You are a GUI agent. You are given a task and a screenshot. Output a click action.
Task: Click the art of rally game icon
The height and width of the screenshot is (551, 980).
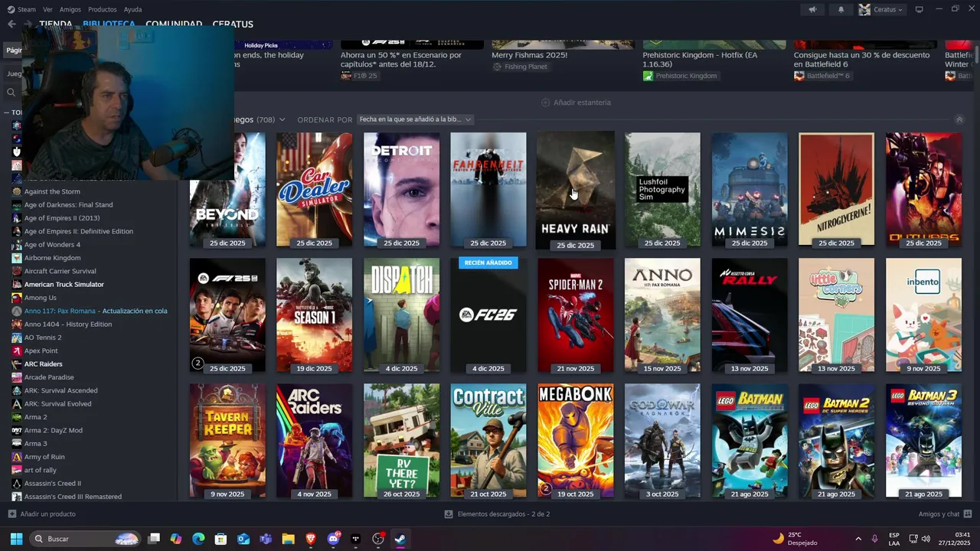pyautogui.click(x=17, y=470)
